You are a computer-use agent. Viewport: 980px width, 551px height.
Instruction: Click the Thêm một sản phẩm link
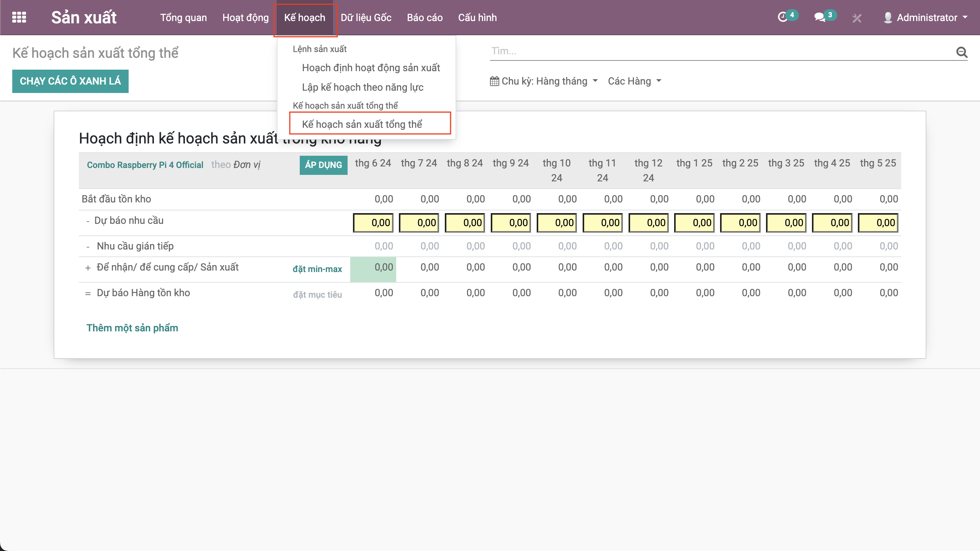132,328
